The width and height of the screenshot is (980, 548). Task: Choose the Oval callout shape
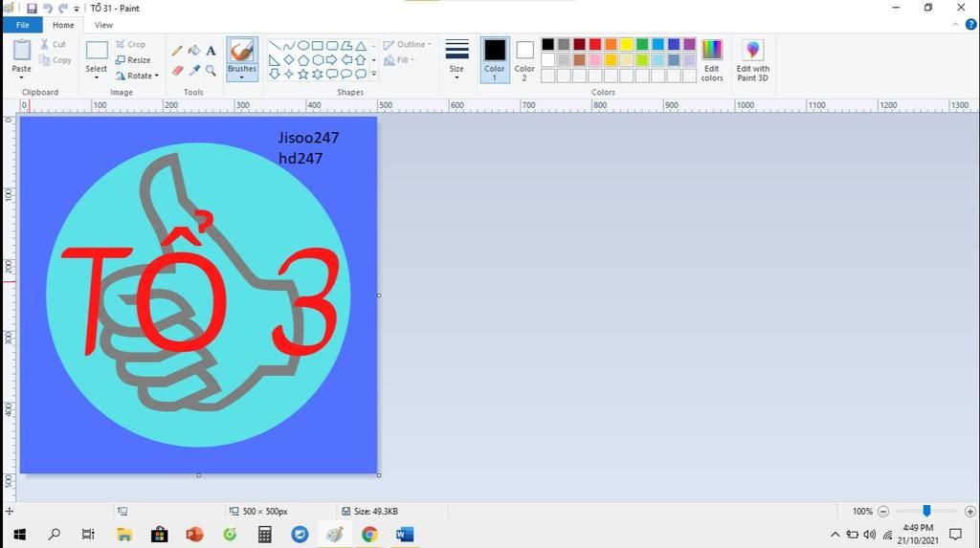click(346, 74)
